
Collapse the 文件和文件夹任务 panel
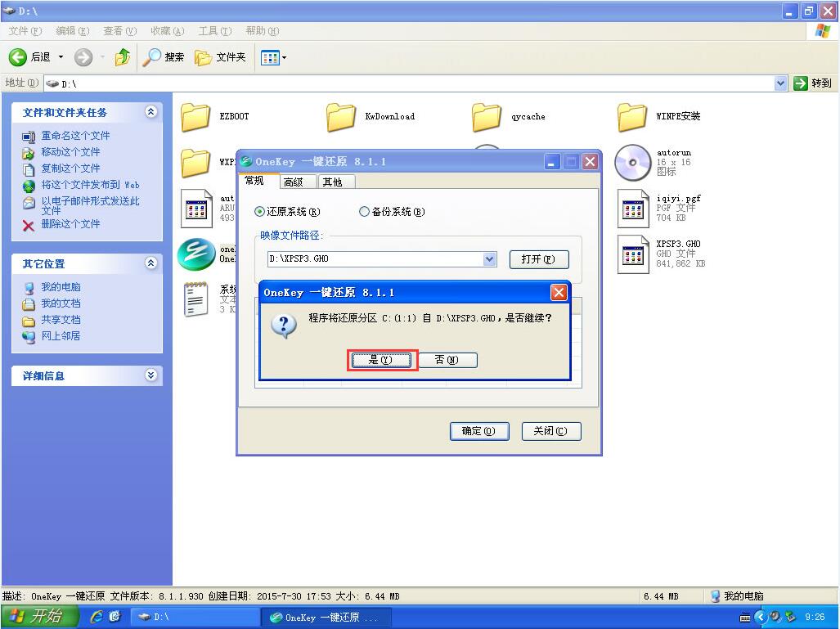(x=149, y=112)
